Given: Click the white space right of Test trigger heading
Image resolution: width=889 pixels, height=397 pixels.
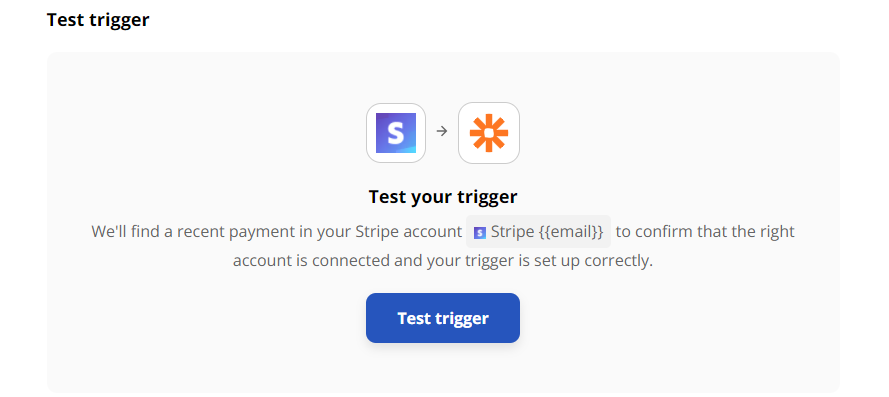Looking at the screenshot, I should [x=510, y=20].
